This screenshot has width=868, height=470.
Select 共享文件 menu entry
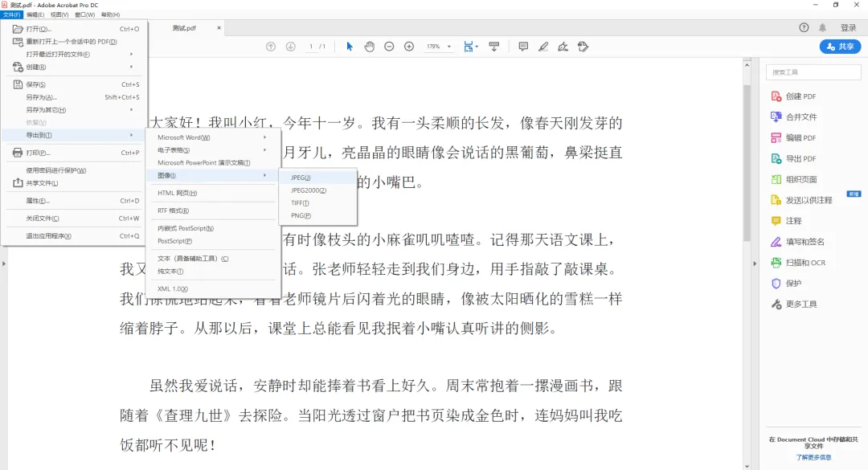(x=74, y=183)
